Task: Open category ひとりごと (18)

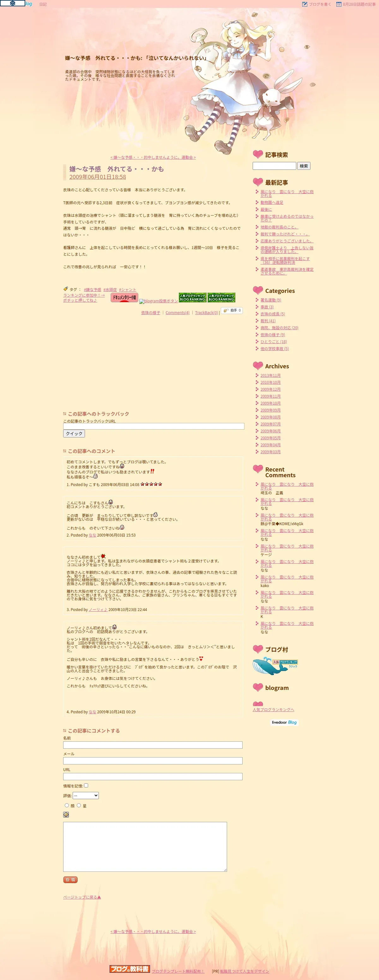Action: click(x=274, y=342)
